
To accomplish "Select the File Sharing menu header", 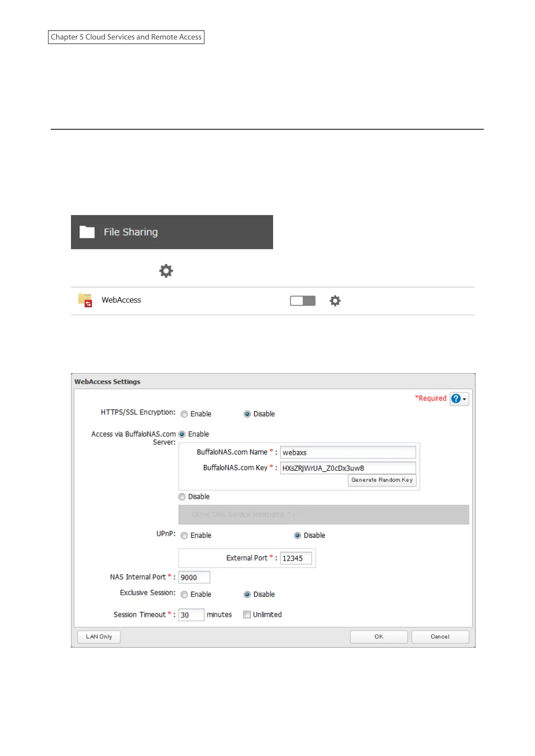I will tap(172, 232).
